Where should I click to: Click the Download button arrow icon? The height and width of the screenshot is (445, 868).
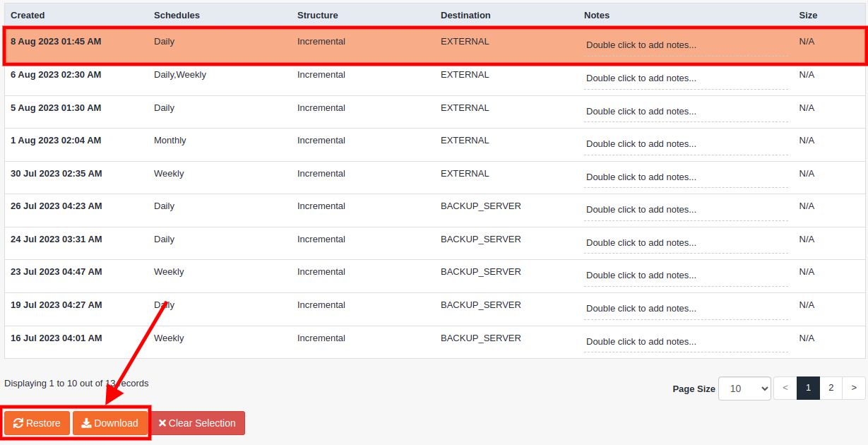click(86, 423)
